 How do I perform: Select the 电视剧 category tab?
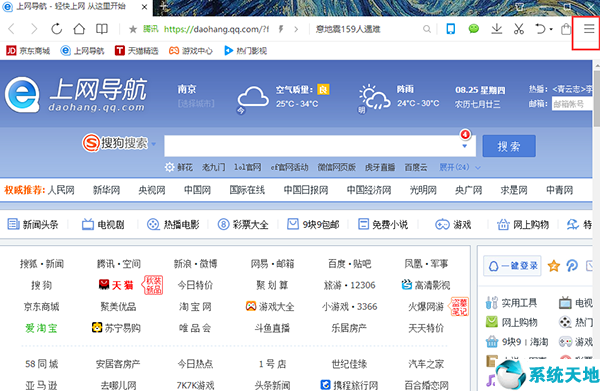103,224
